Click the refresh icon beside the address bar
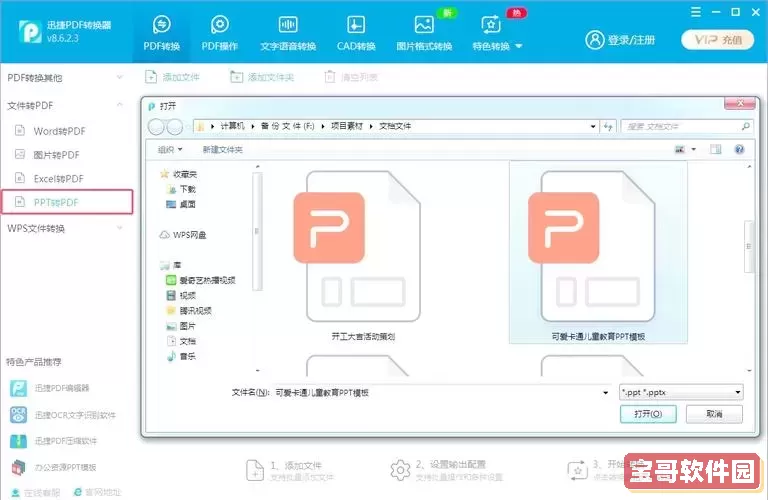 (608, 126)
